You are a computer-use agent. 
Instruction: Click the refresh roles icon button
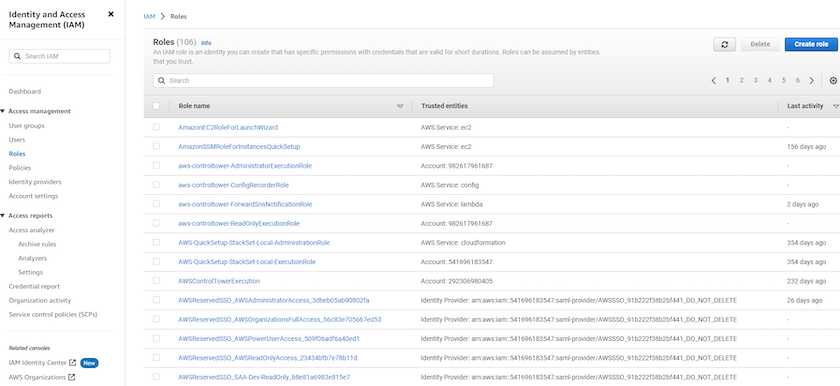point(724,44)
